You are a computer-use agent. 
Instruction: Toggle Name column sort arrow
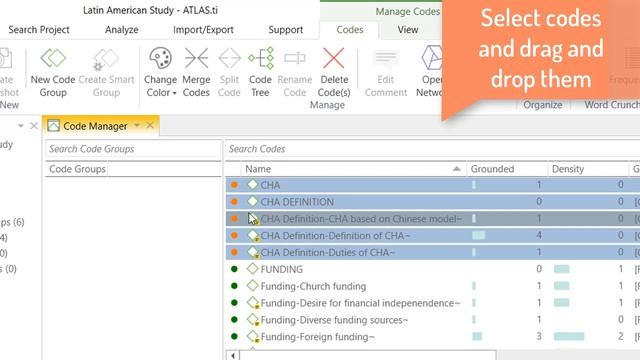(x=457, y=169)
